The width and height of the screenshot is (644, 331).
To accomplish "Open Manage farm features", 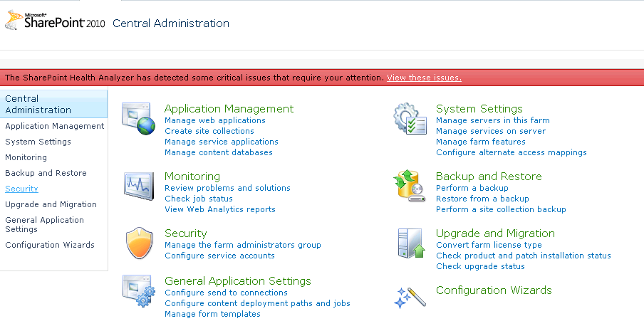I will 481,142.
